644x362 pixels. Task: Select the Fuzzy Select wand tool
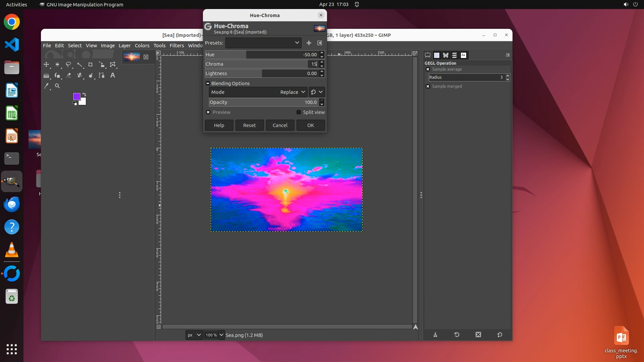pos(79,65)
